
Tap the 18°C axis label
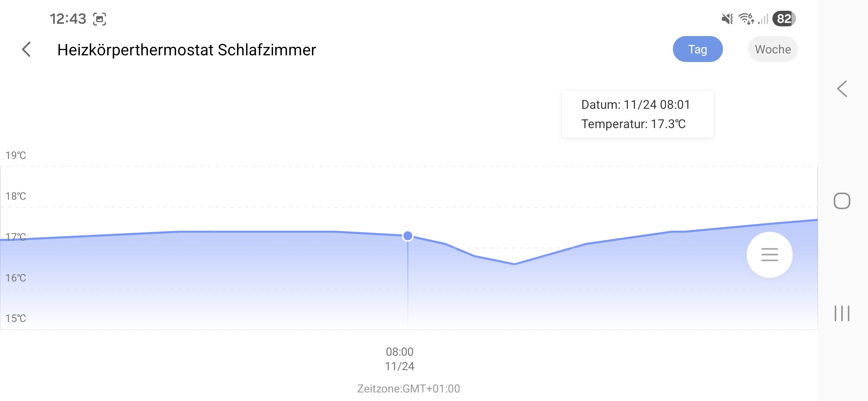coord(16,196)
